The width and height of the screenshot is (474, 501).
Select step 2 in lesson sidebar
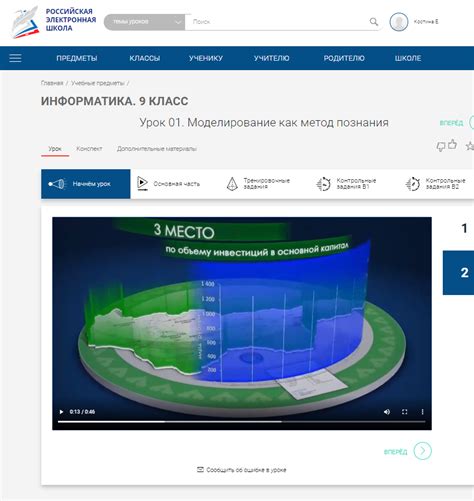coord(458,273)
